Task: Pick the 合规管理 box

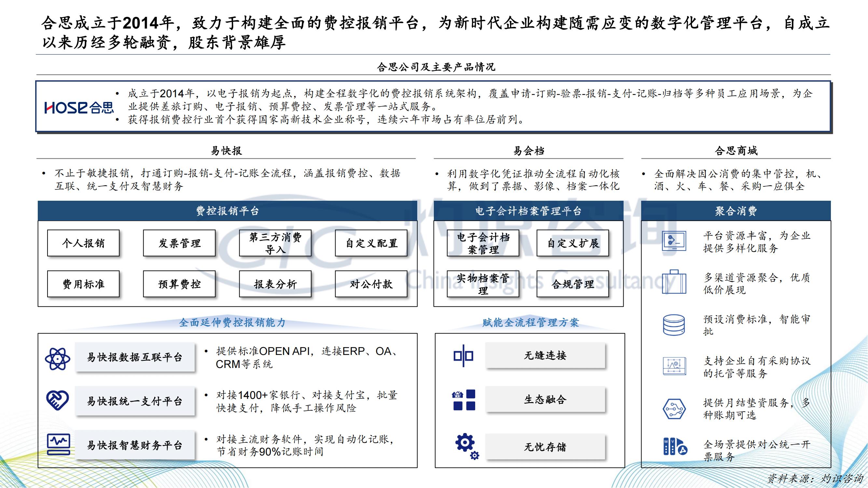Action: pyautogui.click(x=573, y=284)
